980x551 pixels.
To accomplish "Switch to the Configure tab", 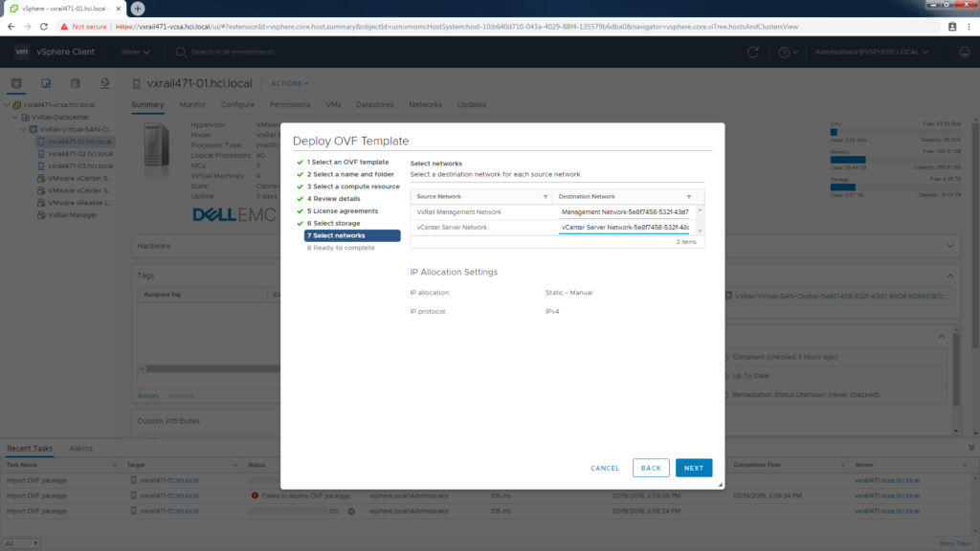I will point(237,105).
